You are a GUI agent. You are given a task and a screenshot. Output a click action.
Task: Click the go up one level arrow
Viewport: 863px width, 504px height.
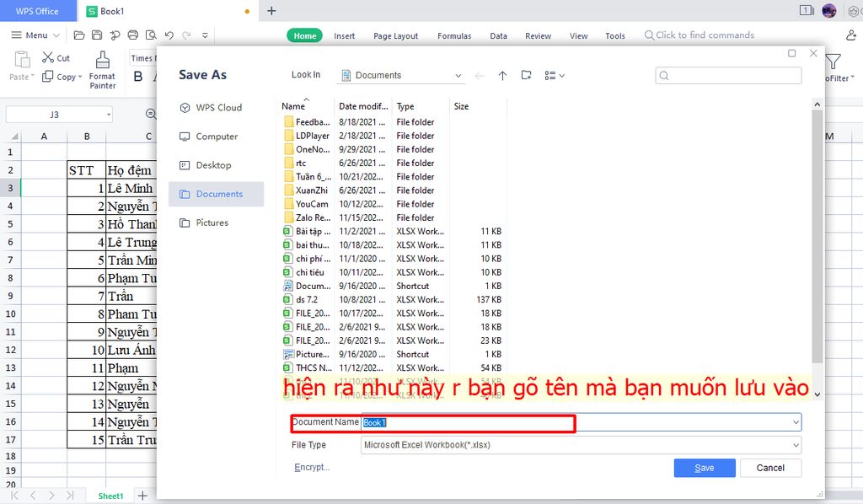tap(502, 75)
